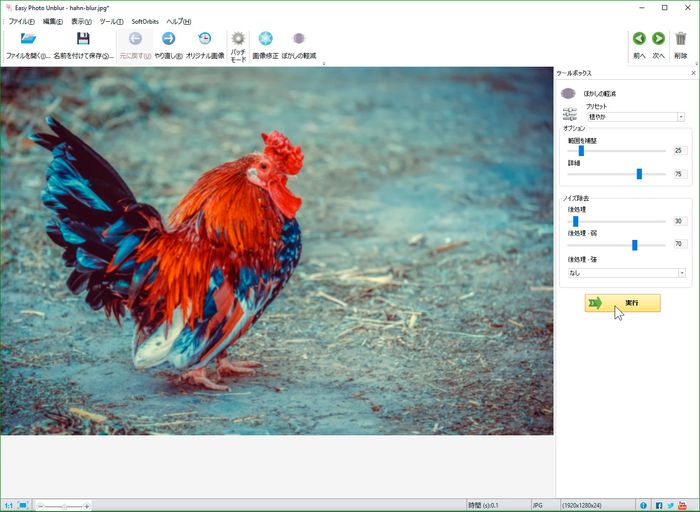Set zoom to 1:1 in status bar
Screen dimensions: 700x512
pos(8,505)
